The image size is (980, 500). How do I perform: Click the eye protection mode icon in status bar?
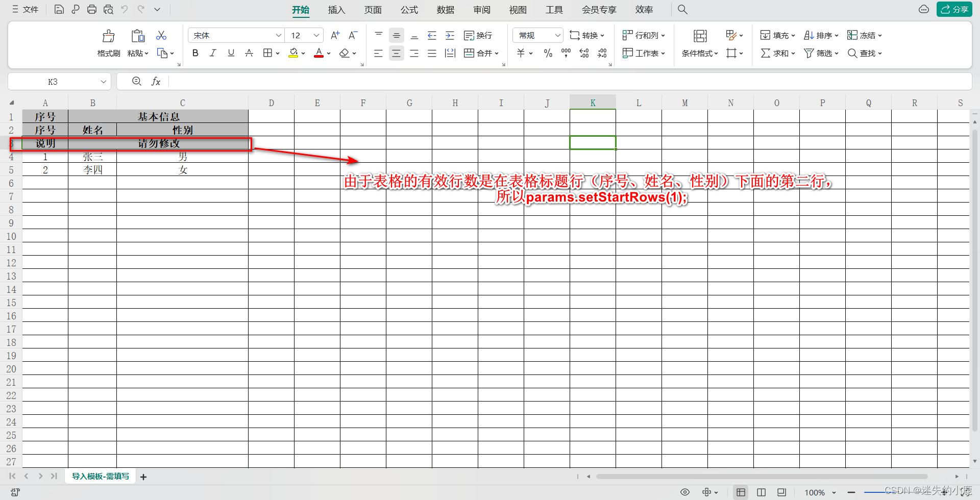coord(685,492)
